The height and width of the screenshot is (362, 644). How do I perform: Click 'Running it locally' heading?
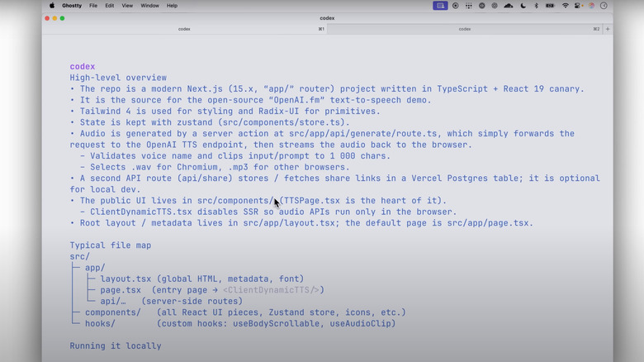click(x=116, y=345)
